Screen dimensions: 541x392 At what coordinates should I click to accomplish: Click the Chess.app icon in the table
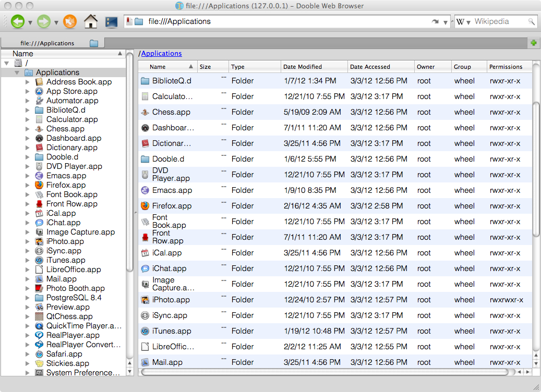click(145, 112)
